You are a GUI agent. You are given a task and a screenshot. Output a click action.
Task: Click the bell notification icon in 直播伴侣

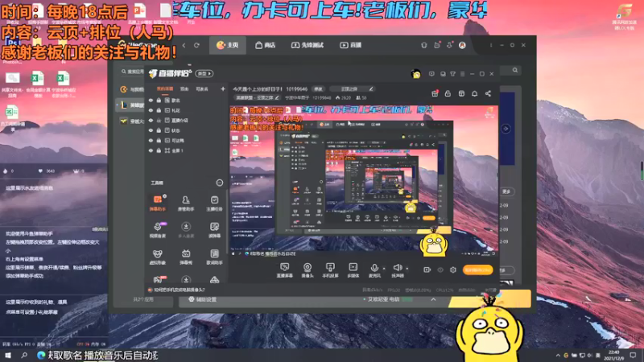(474, 93)
